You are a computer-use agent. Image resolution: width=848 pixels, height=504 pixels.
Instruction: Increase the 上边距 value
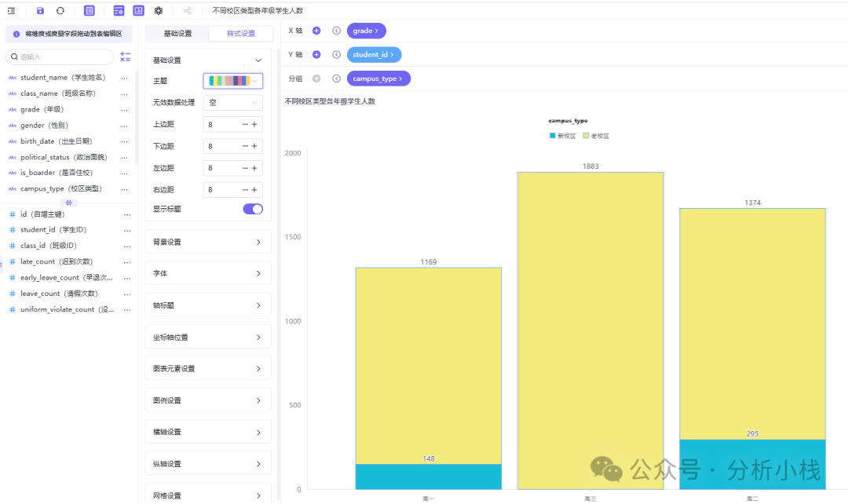coord(254,124)
